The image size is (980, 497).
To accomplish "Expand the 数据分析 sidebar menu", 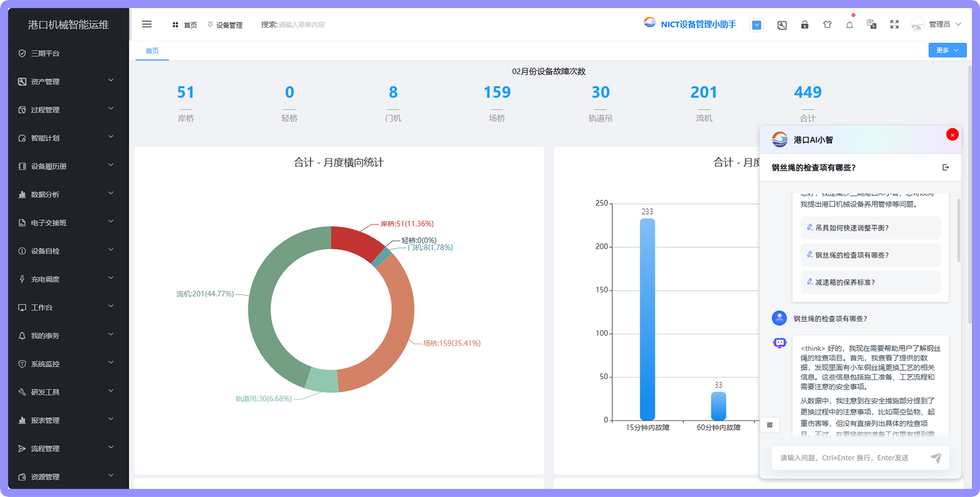I will pos(67,194).
